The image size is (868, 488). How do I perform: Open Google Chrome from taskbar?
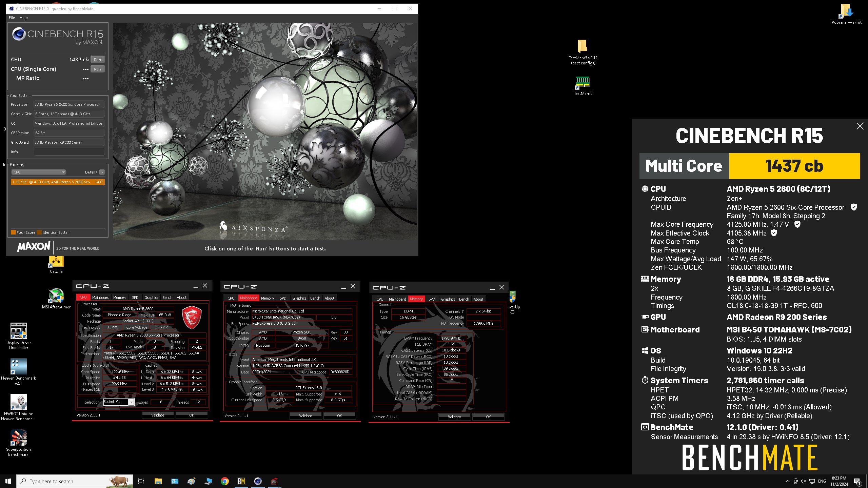[x=225, y=481]
